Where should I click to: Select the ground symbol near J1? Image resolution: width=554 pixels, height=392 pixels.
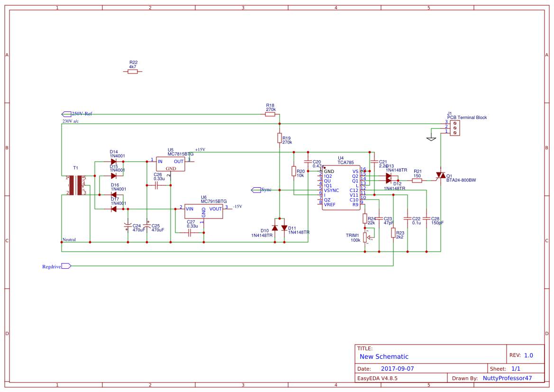pos(431,138)
